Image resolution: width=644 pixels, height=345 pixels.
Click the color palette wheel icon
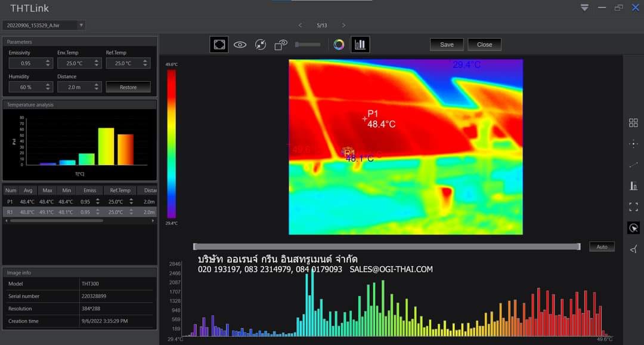click(x=339, y=45)
